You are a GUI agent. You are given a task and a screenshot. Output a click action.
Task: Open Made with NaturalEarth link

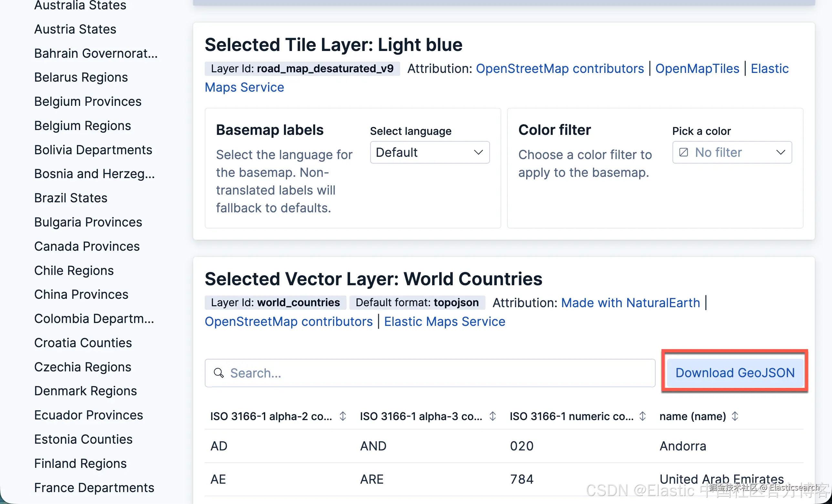coord(630,303)
